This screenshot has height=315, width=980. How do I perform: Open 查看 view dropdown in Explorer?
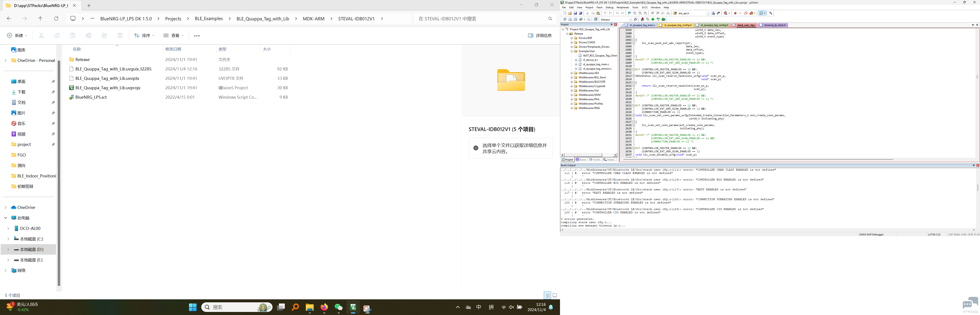pyautogui.click(x=173, y=36)
